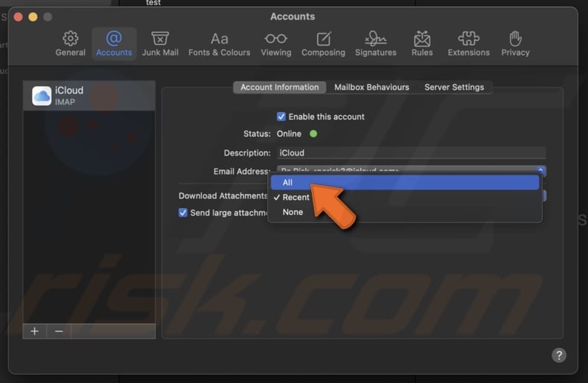The height and width of the screenshot is (383, 588).
Task: Pick None in the attachments dropdown list
Action: (293, 213)
